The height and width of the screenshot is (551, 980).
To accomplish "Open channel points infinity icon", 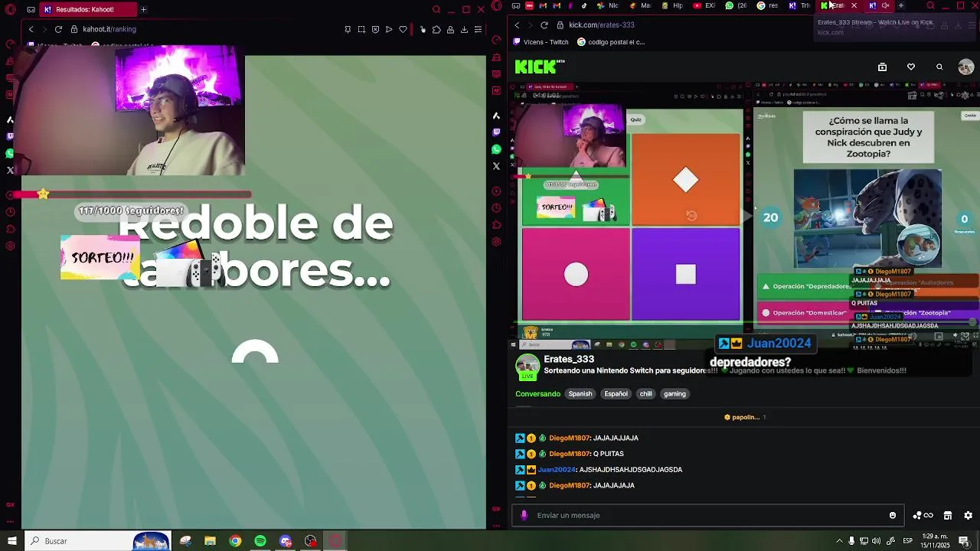I will pos(923,515).
